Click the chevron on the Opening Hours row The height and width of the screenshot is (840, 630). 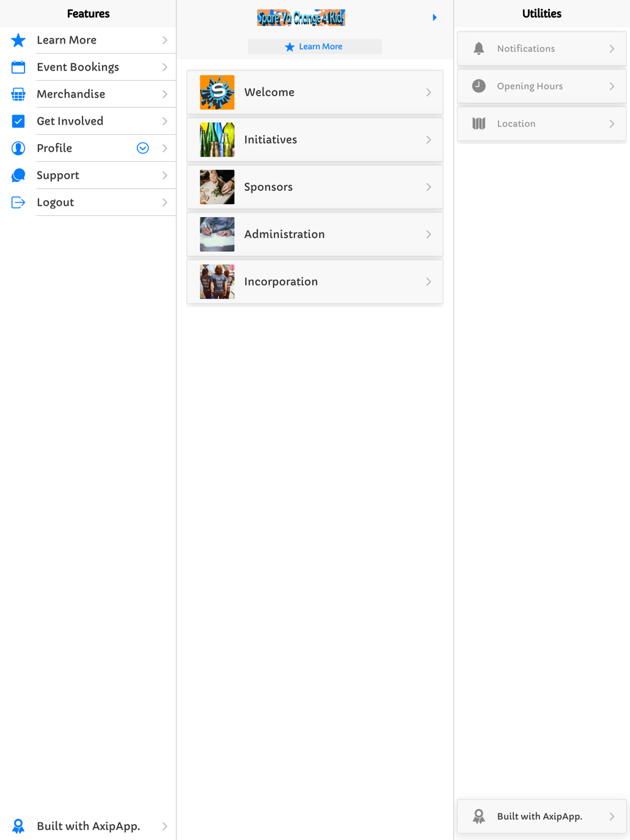pos(612,86)
